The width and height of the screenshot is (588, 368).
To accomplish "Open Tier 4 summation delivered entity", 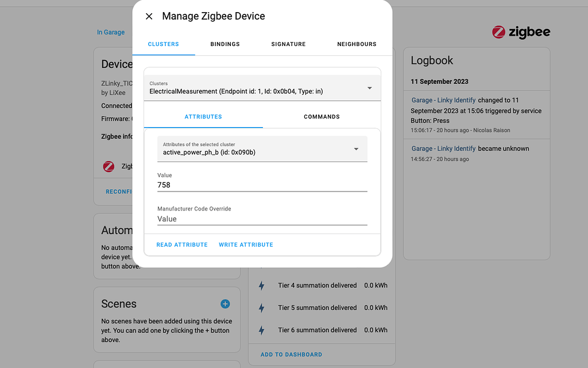I will point(322,285).
